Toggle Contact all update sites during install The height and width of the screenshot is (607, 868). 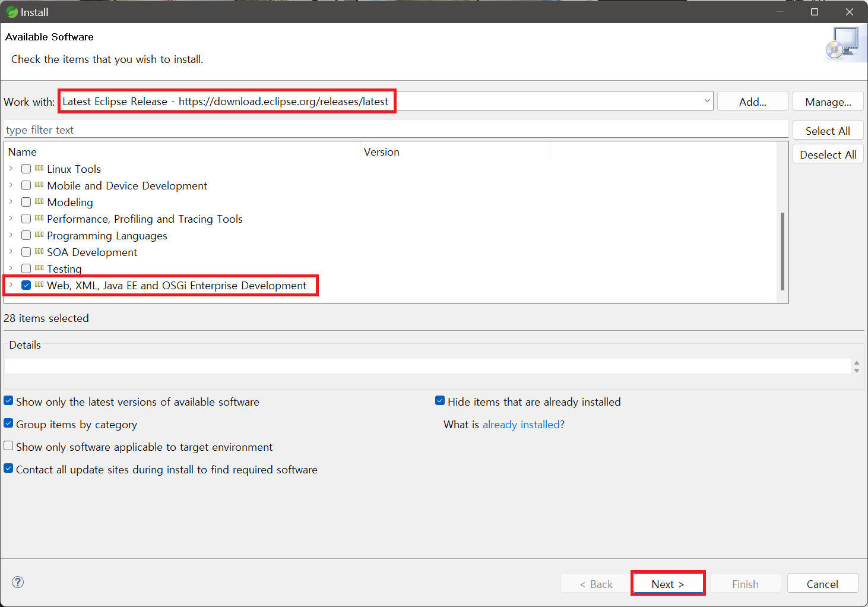(x=8, y=469)
